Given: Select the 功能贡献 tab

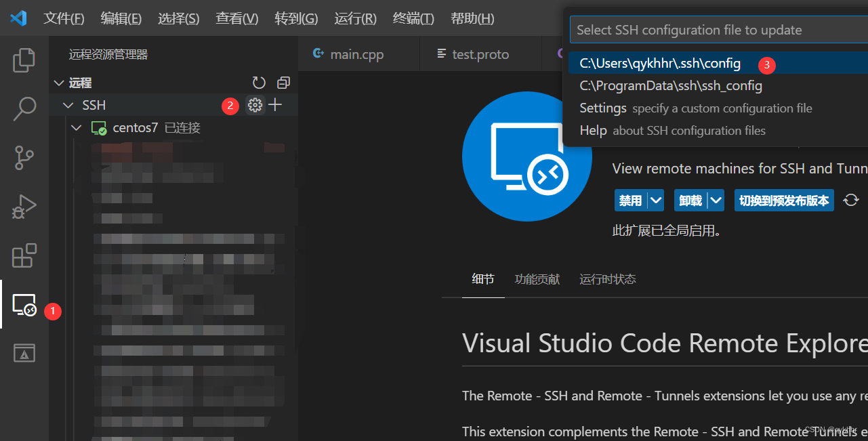Looking at the screenshot, I should pyautogui.click(x=537, y=279).
